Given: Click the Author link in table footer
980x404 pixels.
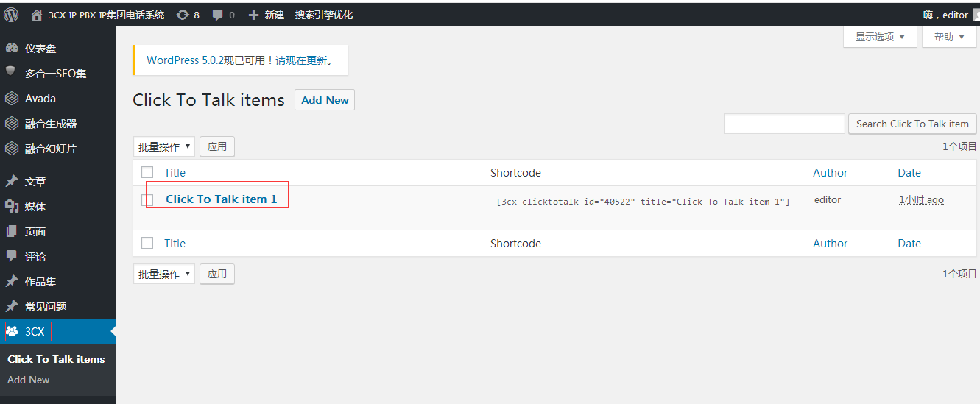Looking at the screenshot, I should (x=830, y=243).
